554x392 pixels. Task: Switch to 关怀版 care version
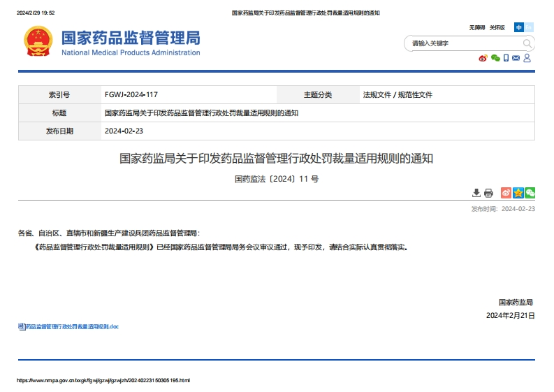click(497, 27)
